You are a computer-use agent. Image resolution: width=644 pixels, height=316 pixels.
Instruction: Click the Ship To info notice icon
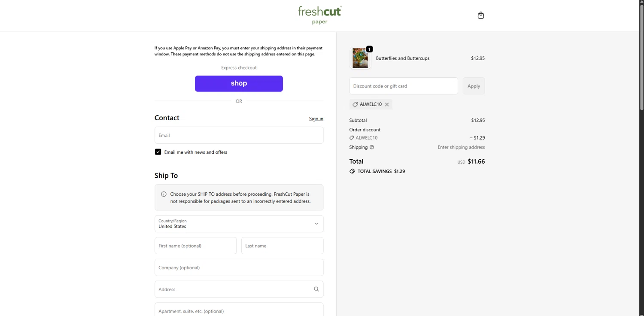click(x=164, y=194)
